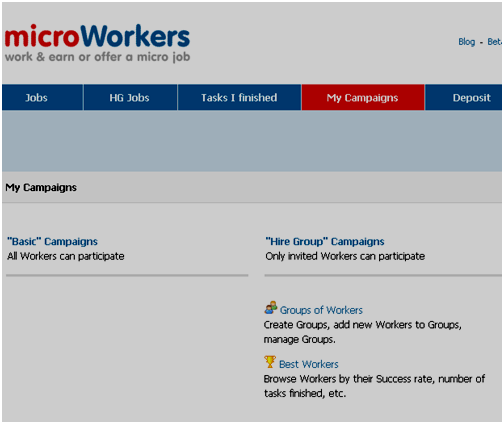Click "Only invited Workers can participate" text

pos(345,256)
